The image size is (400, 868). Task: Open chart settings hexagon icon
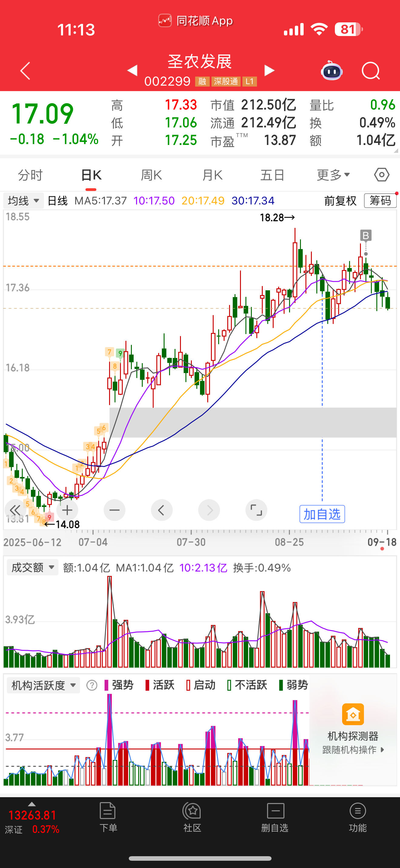382,175
